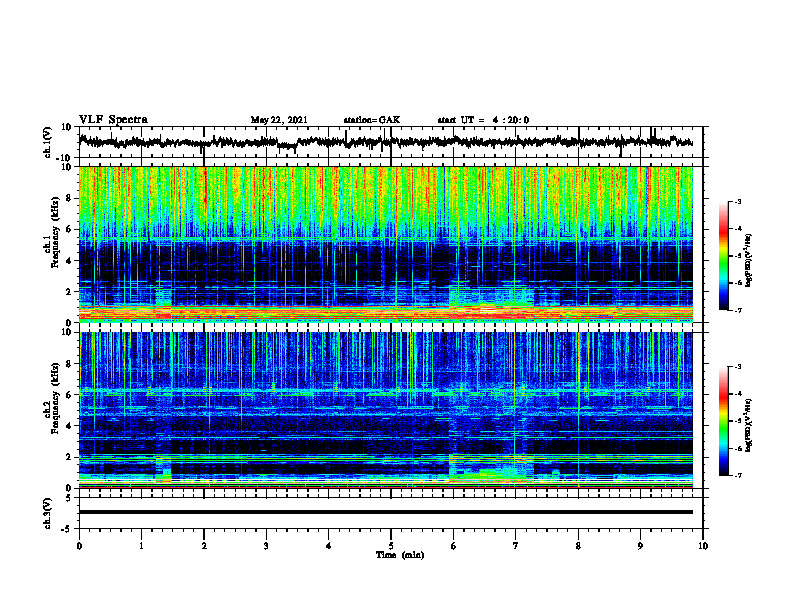Click the "station=GAK" label
Image resolution: width=792 pixels, height=612 pixels.
coord(372,120)
